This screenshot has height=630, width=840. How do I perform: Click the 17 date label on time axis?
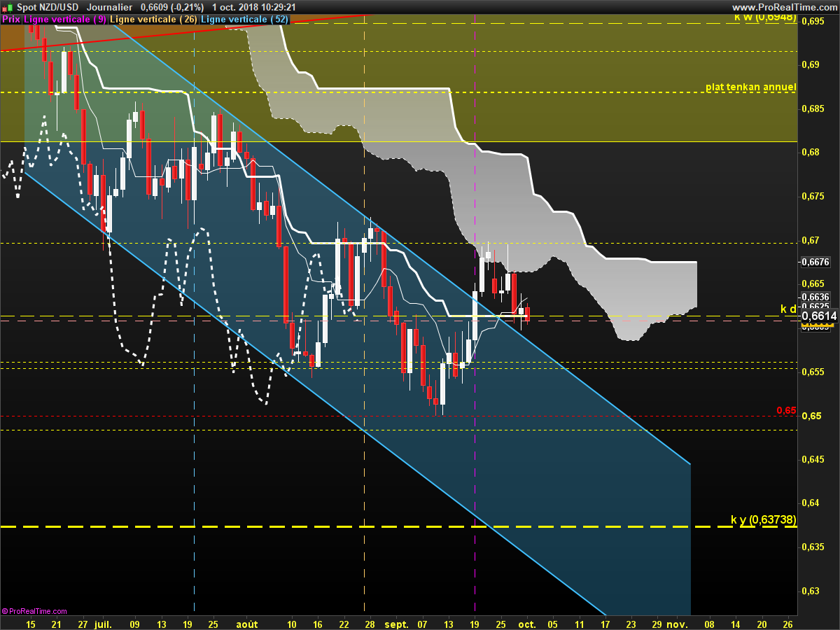pos(605,623)
